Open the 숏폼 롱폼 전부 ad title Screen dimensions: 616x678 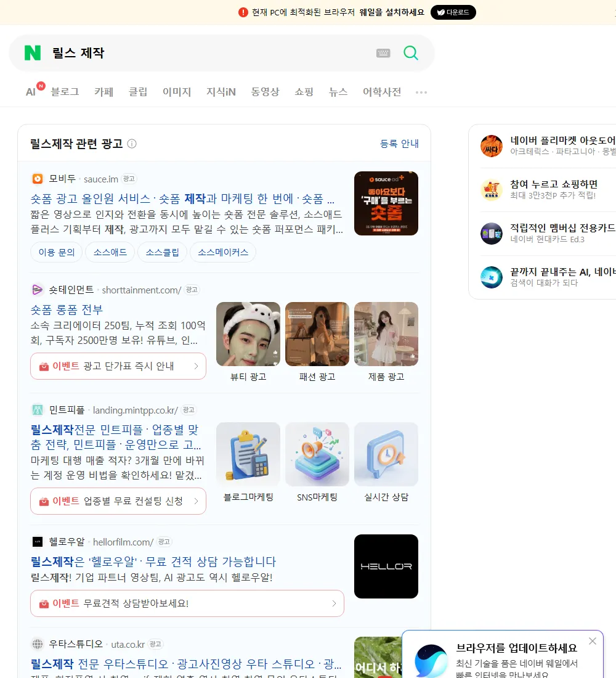67,309
